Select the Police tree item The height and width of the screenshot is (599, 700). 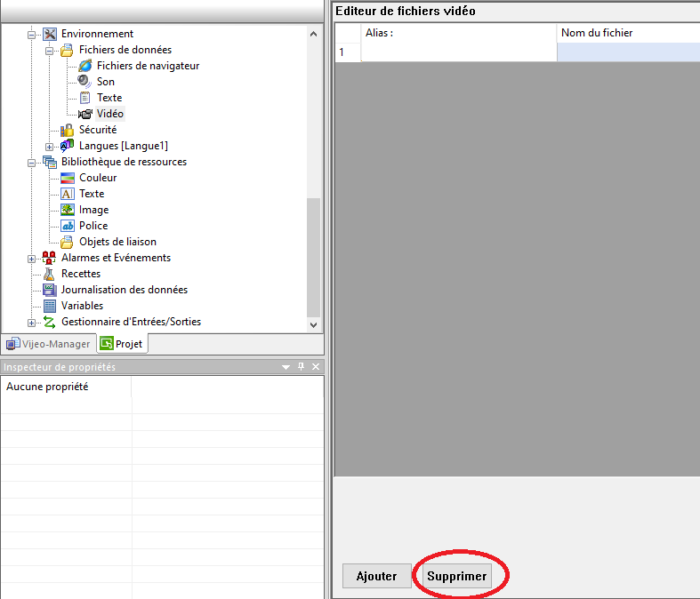(x=93, y=226)
